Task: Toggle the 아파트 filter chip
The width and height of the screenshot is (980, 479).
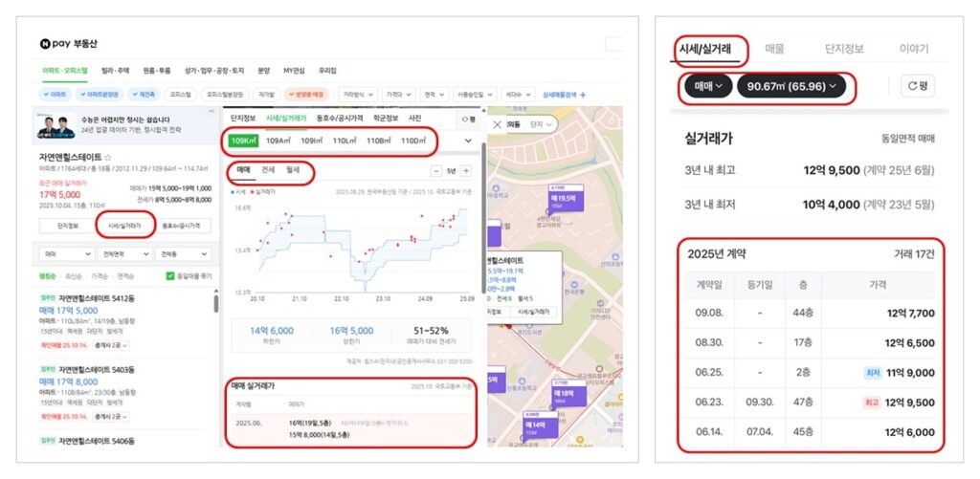Action: click(55, 95)
